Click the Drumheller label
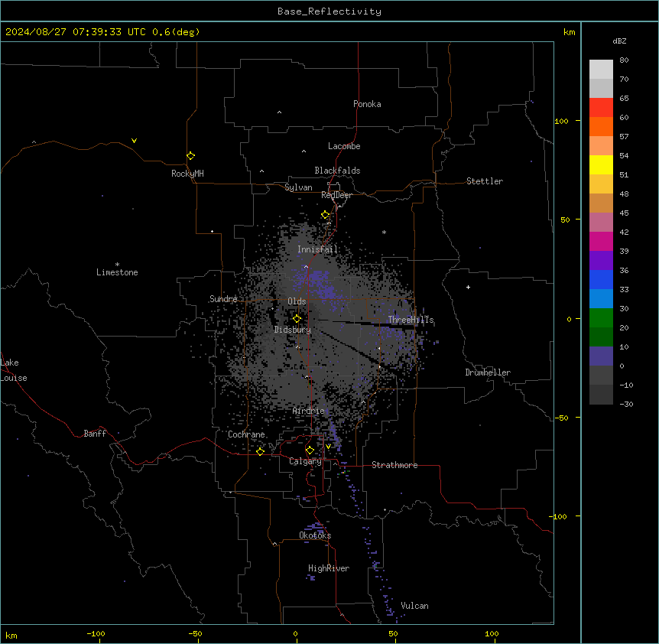Screen dimensions: 659x644 point(488,372)
